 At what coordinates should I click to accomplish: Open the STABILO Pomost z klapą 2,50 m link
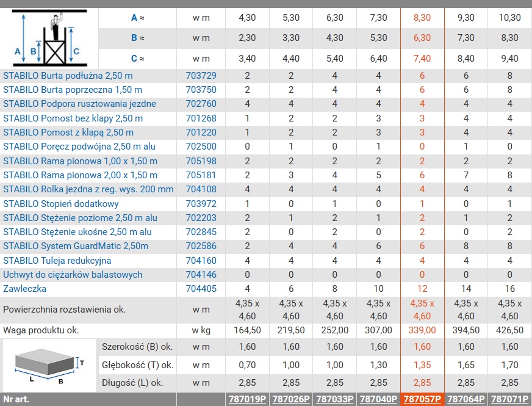pyautogui.click(x=68, y=132)
